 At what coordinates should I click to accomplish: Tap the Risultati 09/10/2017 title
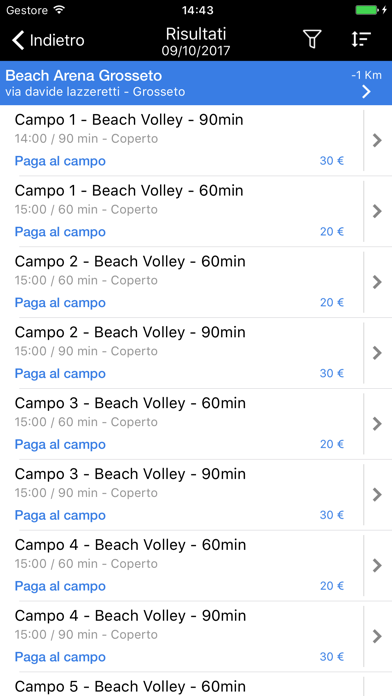click(196, 41)
